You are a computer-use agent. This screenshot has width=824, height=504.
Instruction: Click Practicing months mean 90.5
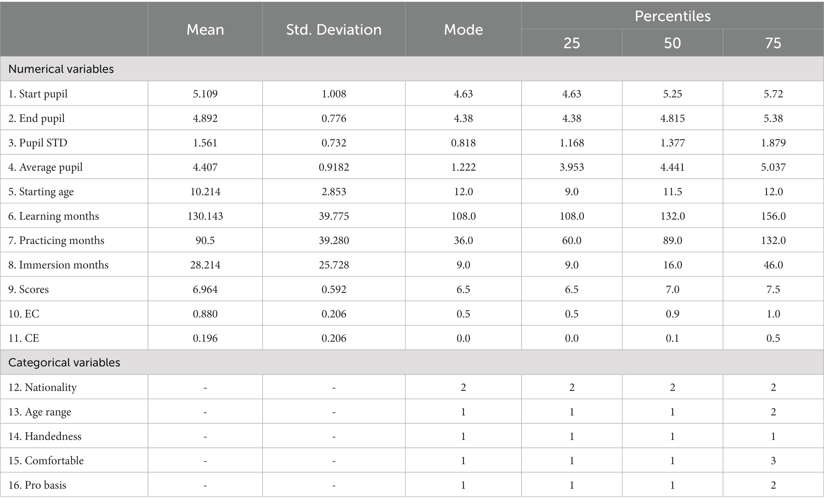(205, 240)
